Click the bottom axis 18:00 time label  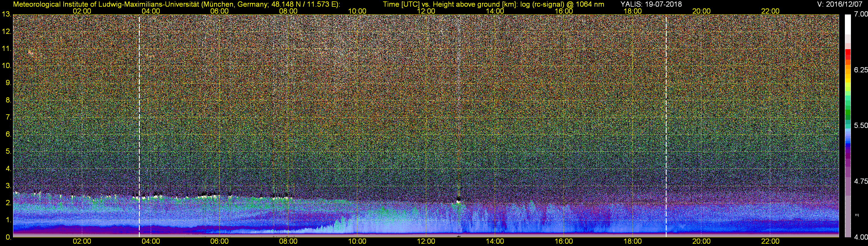[x=632, y=242]
